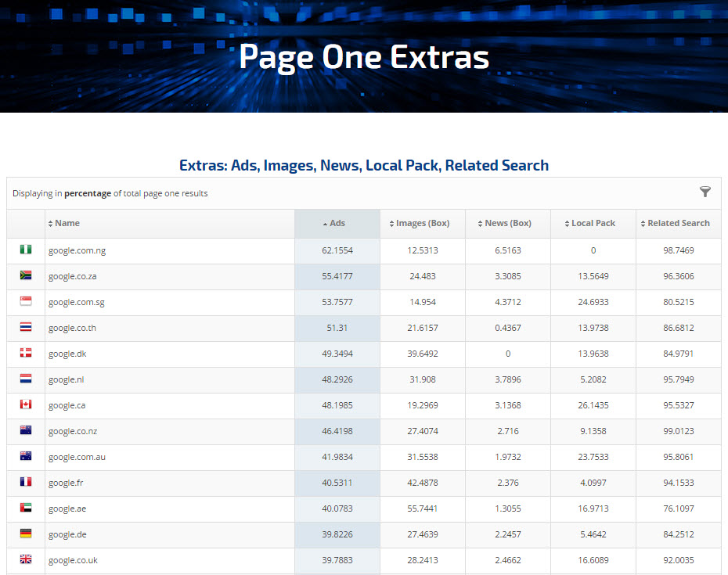
Task: Click google.com.au Related Search value
Action: click(678, 458)
